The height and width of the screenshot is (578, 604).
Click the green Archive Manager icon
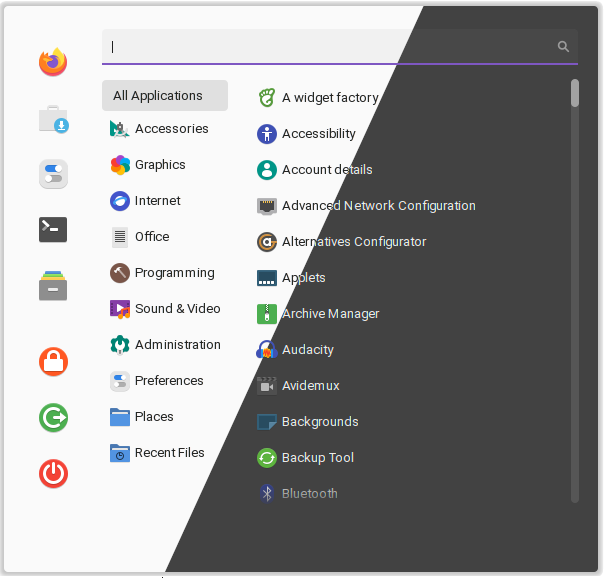[267, 314]
